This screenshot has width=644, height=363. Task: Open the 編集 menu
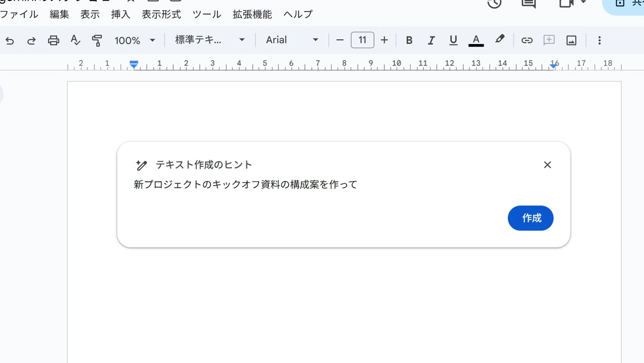(x=60, y=14)
